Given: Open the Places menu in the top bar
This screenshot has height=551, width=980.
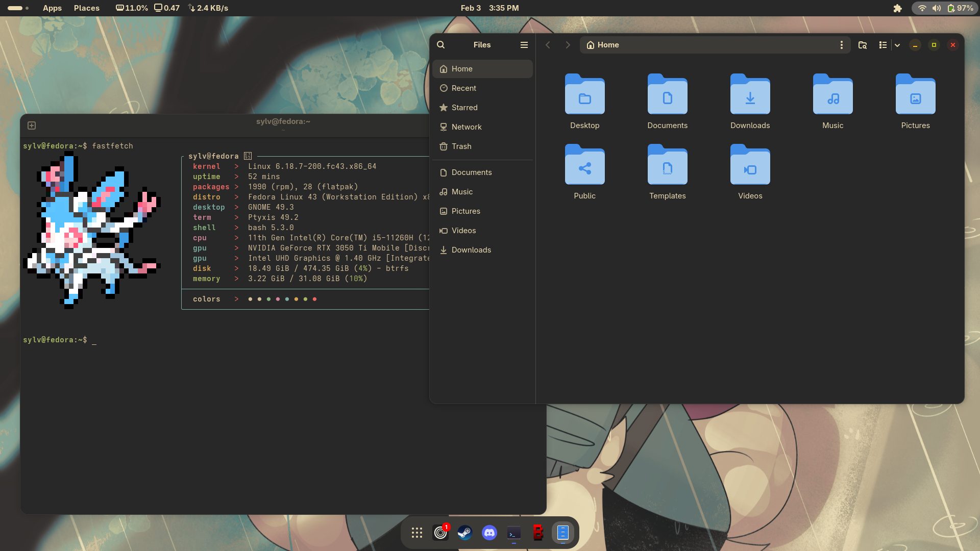Looking at the screenshot, I should 87,8.
